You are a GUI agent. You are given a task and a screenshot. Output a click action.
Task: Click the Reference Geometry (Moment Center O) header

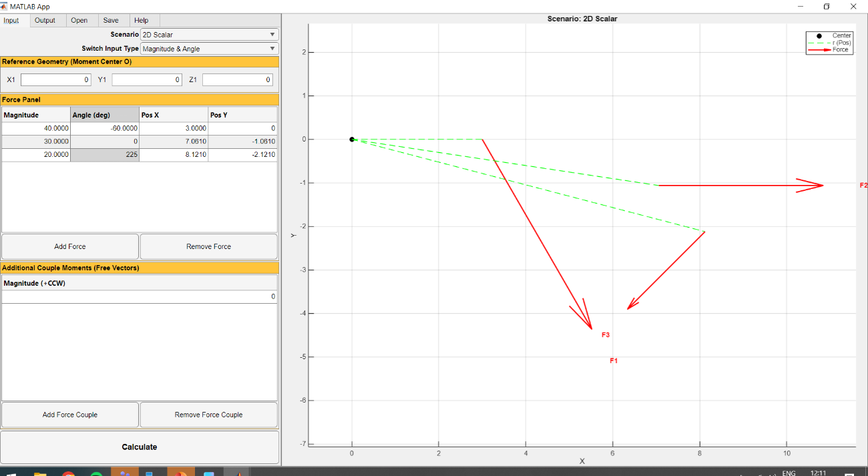[140, 61]
